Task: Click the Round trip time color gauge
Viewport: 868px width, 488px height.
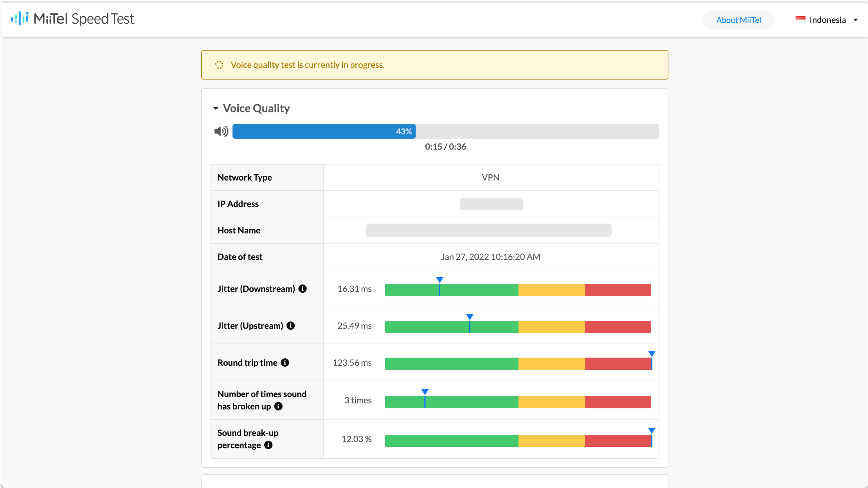Action: pos(518,364)
